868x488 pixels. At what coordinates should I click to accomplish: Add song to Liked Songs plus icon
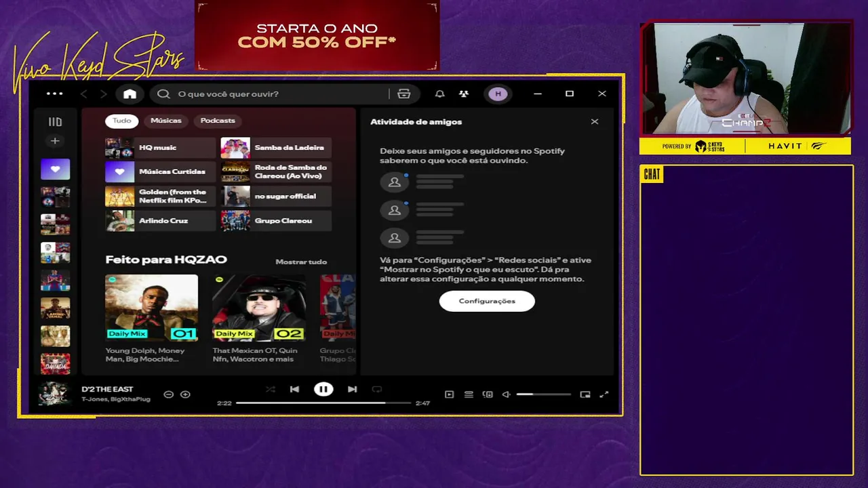[185, 394]
